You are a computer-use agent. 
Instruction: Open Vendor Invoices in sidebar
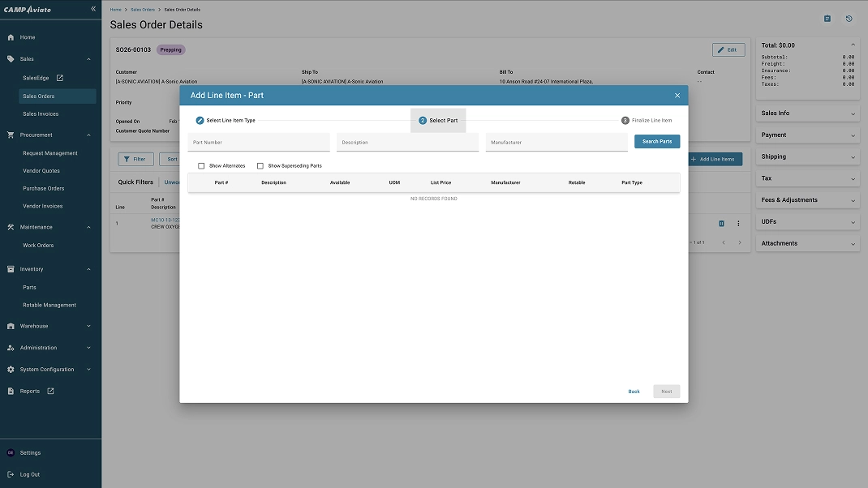[43, 207]
